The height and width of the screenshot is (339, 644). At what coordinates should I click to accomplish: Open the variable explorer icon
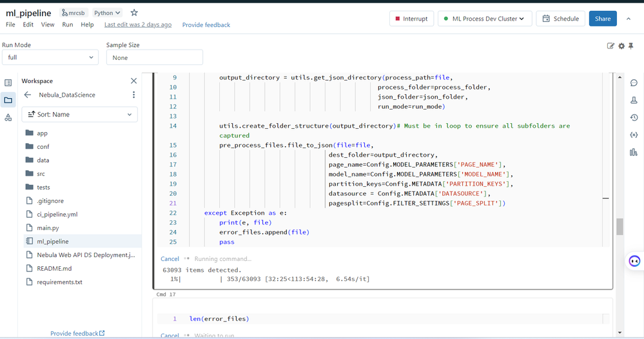634,135
